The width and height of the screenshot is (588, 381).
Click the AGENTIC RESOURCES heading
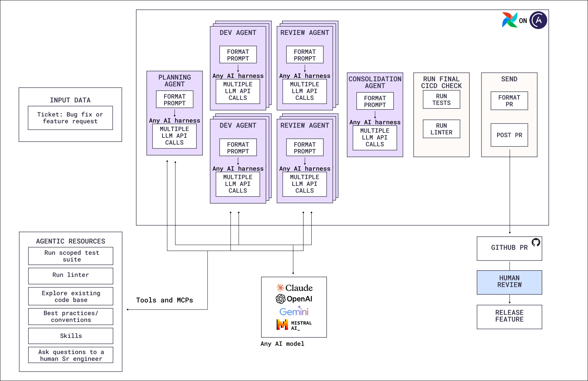71,241
